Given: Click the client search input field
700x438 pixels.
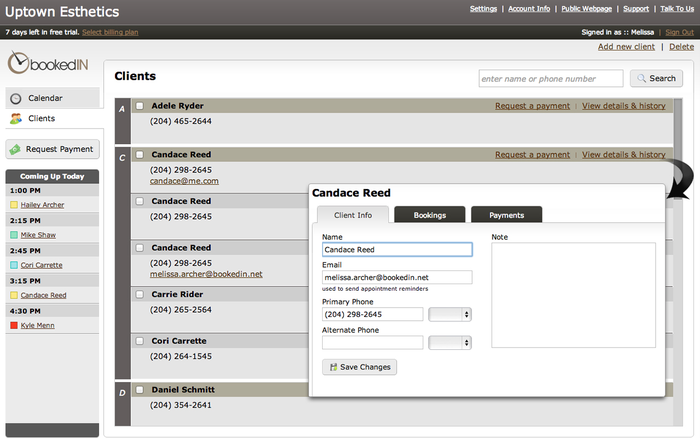Looking at the screenshot, I should click(x=551, y=78).
